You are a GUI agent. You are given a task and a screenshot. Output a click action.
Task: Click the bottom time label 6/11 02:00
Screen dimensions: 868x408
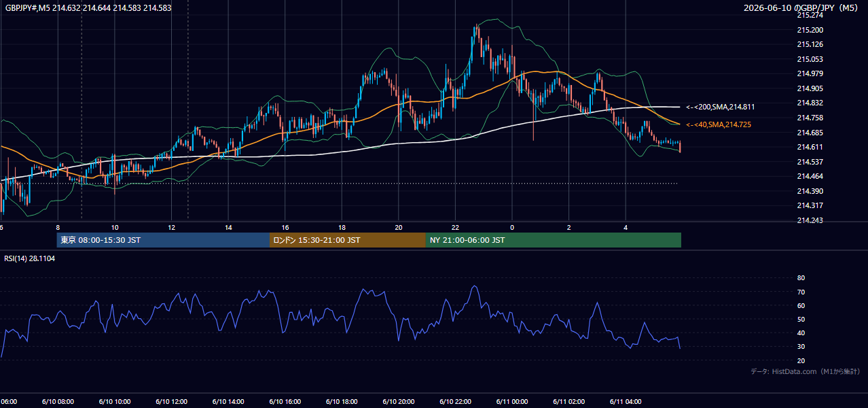tap(568, 402)
